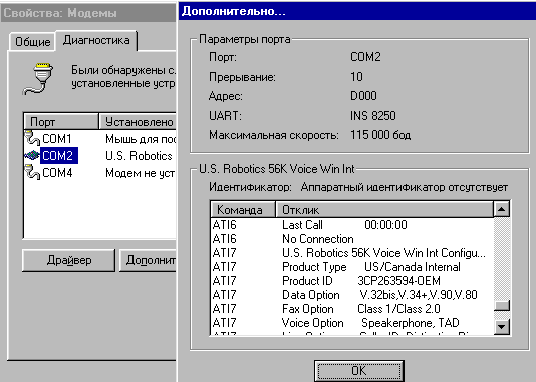
Task: Click the U.S. Robotics entry beside COM2
Action: pos(139,156)
